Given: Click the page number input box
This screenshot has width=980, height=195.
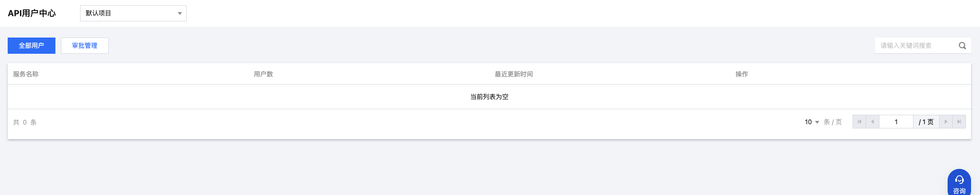Looking at the screenshot, I should pos(896,122).
